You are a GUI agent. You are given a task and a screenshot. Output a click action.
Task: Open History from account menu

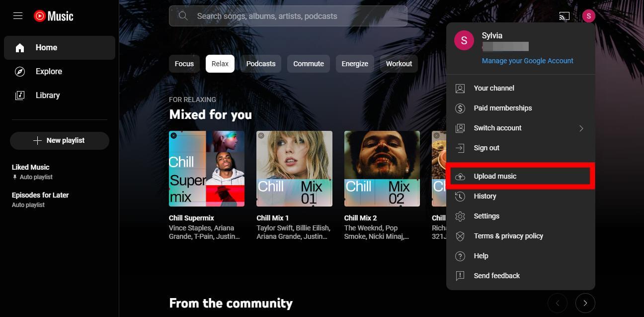tap(521, 196)
